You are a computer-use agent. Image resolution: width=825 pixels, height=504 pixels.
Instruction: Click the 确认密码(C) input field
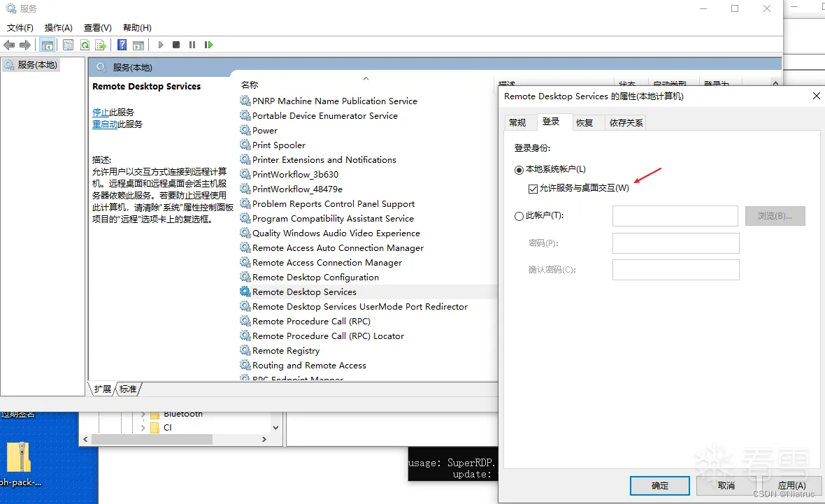click(675, 270)
